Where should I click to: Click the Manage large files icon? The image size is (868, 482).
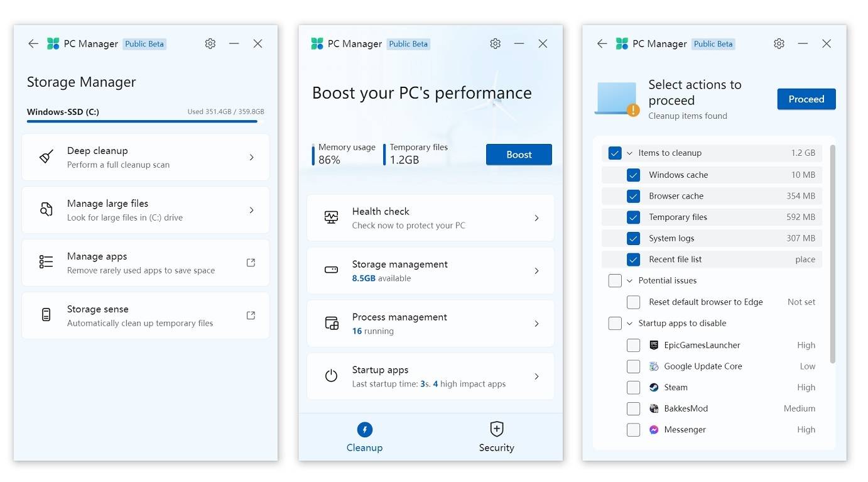[46, 210]
